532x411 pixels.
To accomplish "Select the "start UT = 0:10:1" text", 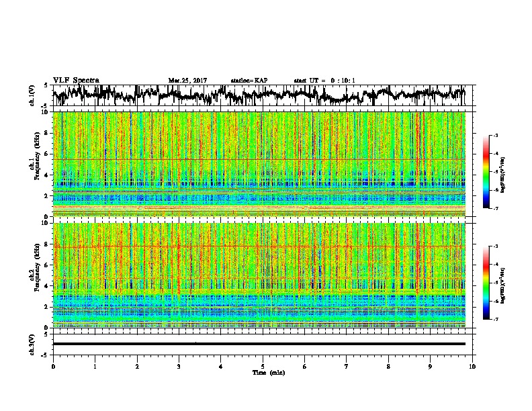I will tap(324, 81).
